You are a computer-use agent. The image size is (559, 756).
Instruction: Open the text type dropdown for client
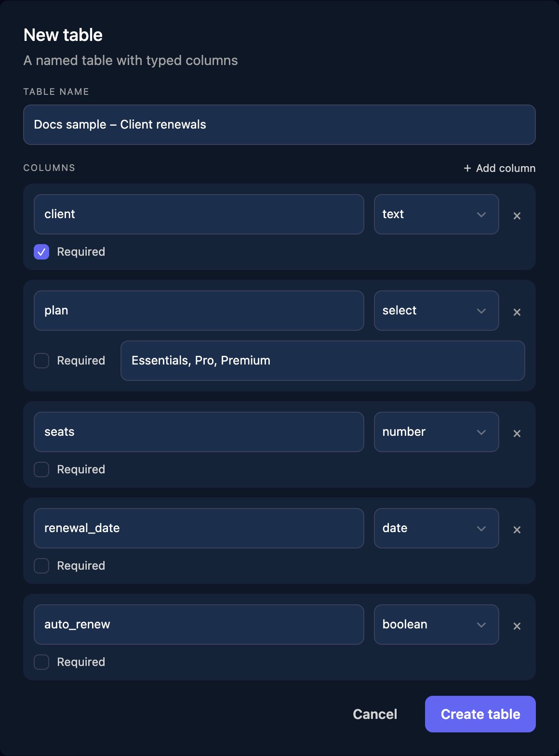(x=437, y=214)
